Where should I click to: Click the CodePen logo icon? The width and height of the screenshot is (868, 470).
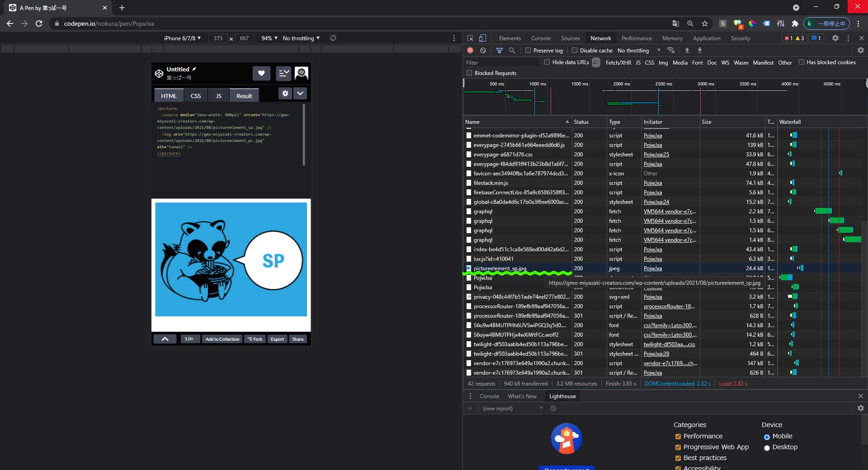[x=159, y=73]
